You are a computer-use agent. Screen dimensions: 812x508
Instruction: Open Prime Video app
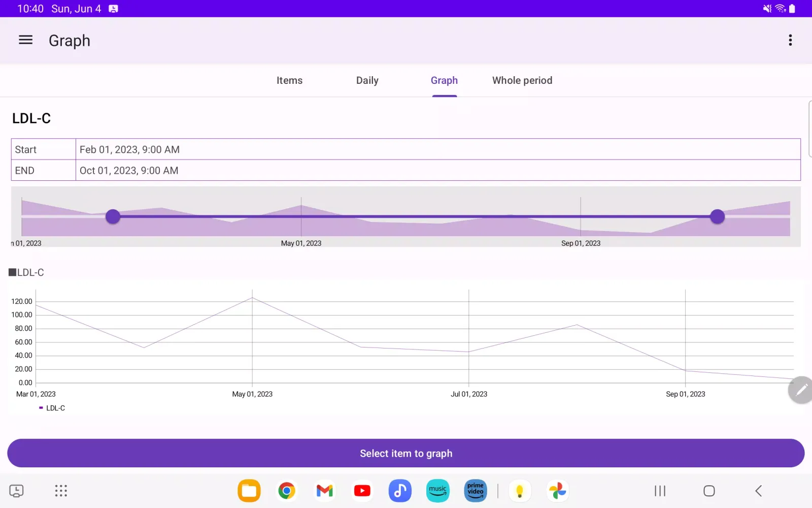pyautogui.click(x=475, y=491)
